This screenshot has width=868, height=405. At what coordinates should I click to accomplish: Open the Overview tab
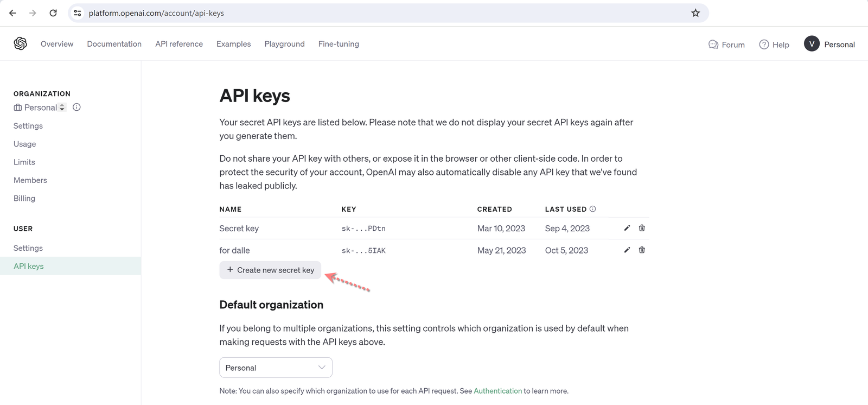click(57, 44)
